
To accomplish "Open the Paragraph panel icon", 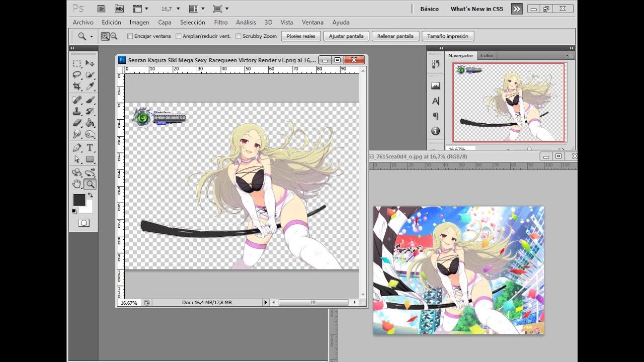I will pyautogui.click(x=436, y=116).
